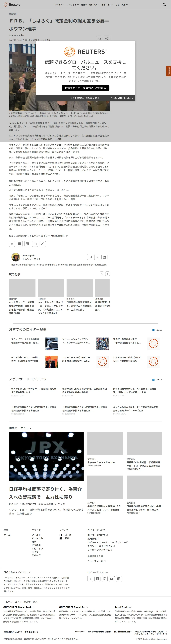Share article by email icon below article
171x644 pixels.
point(35,244)
